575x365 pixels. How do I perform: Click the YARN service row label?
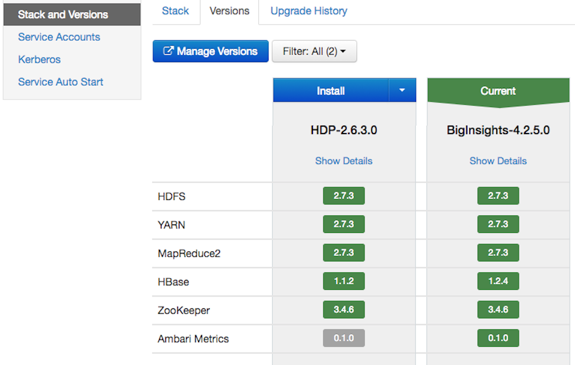click(x=171, y=225)
